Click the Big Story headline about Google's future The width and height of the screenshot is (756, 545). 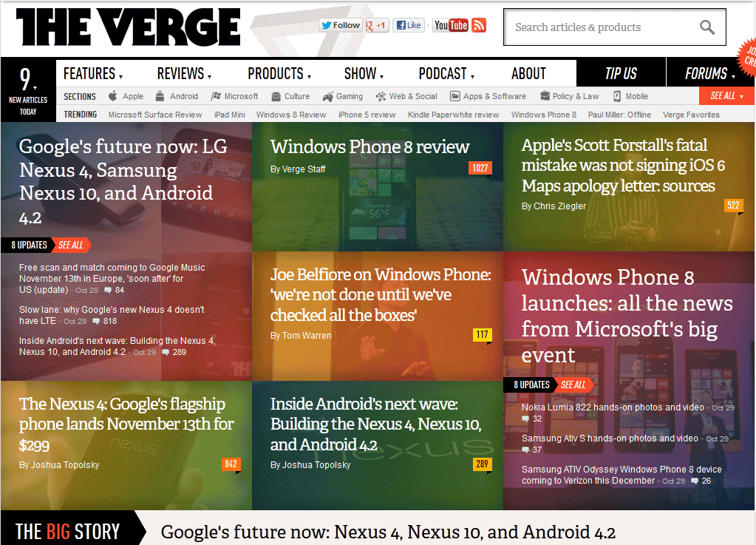(388, 532)
